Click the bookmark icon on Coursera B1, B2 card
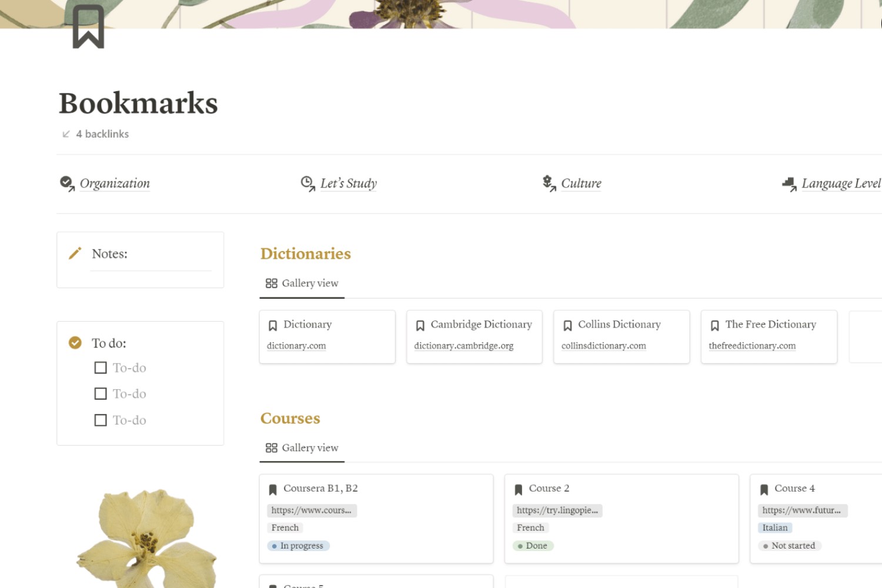The height and width of the screenshot is (588, 882). [x=272, y=489]
